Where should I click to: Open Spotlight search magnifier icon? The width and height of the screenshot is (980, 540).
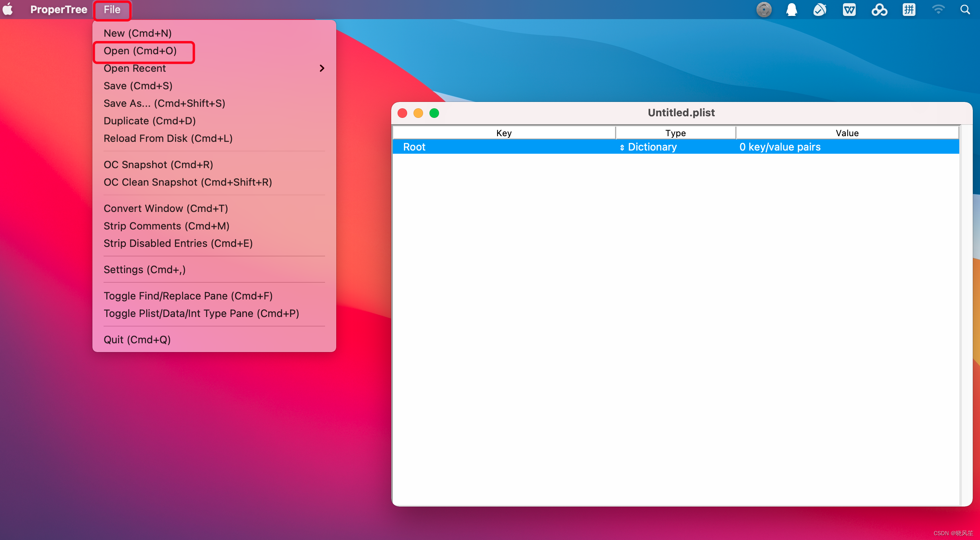pos(965,10)
